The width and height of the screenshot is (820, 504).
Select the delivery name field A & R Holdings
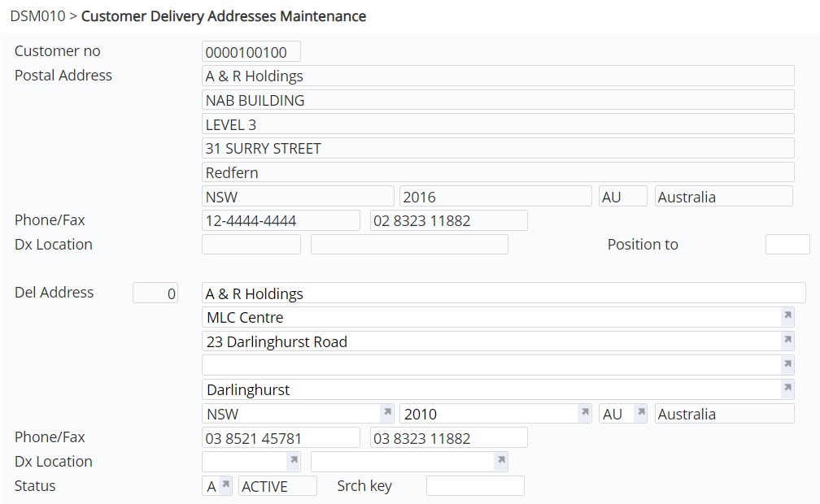coord(503,293)
